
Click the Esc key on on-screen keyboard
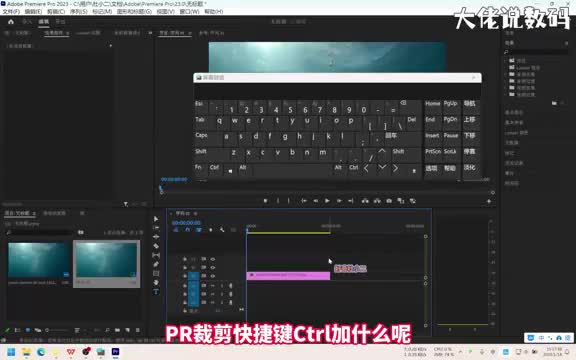tap(199, 104)
